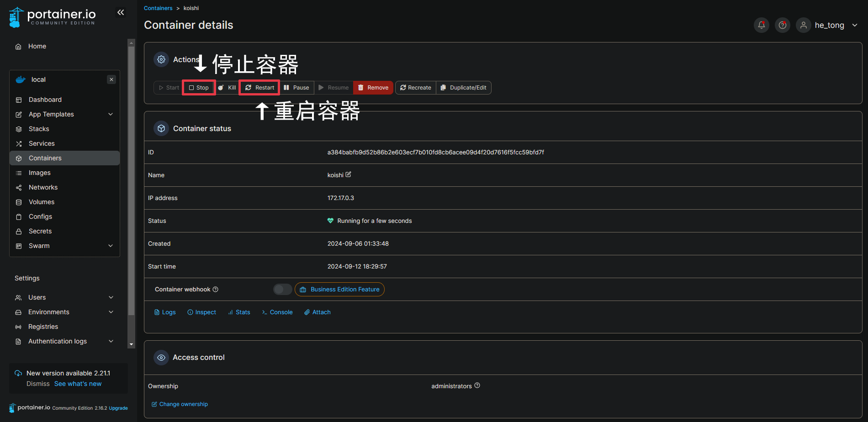This screenshot has width=868, height=422.
Task: Click the sidebar vertical scrollbar
Action: [x=132, y=183]
